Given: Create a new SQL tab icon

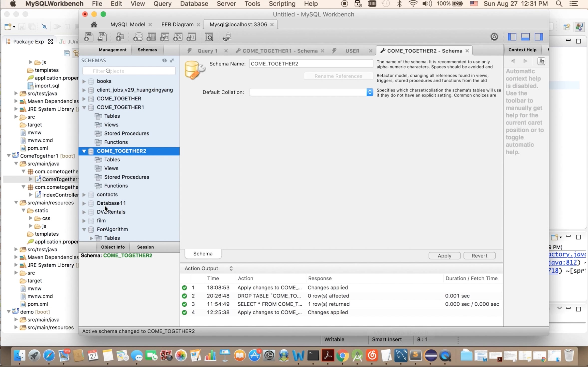Looking at the screenshot, I should (88, 37).
